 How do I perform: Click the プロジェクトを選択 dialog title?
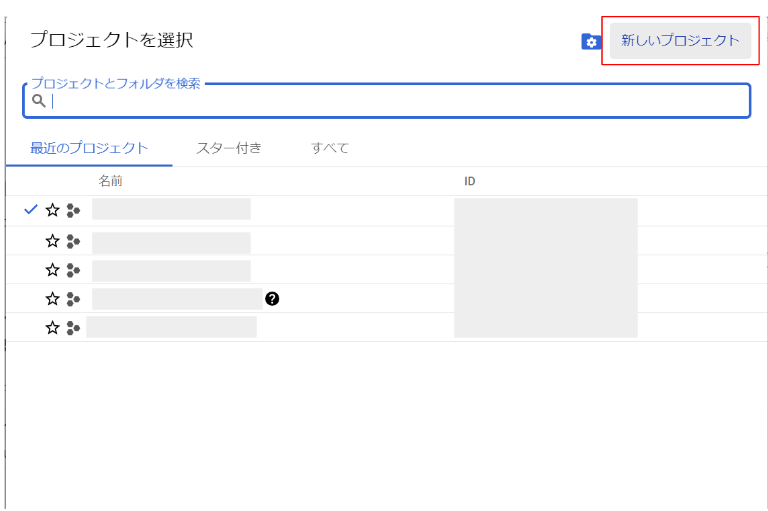click(x=112, y=40)
